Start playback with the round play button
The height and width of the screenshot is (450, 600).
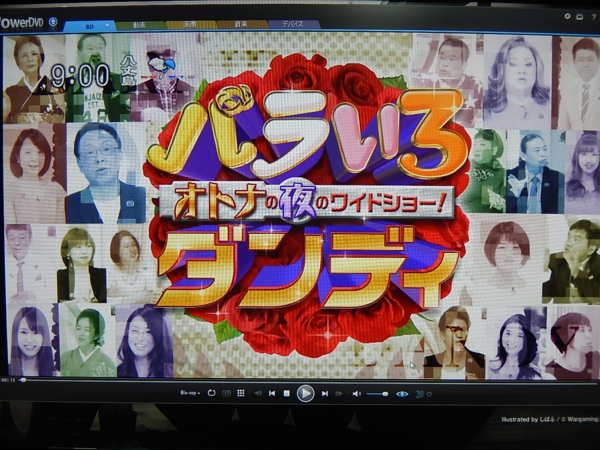pos(305,393)
